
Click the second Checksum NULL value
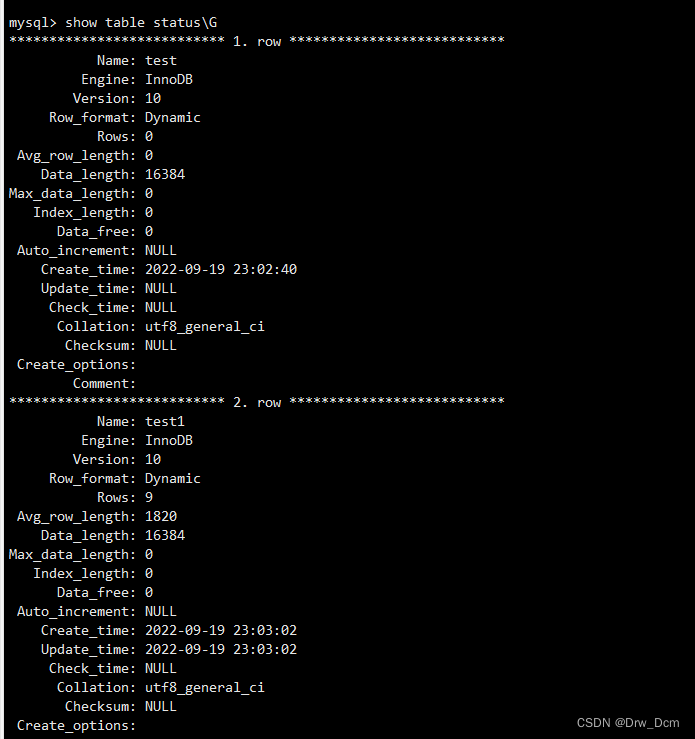point(161,706)
